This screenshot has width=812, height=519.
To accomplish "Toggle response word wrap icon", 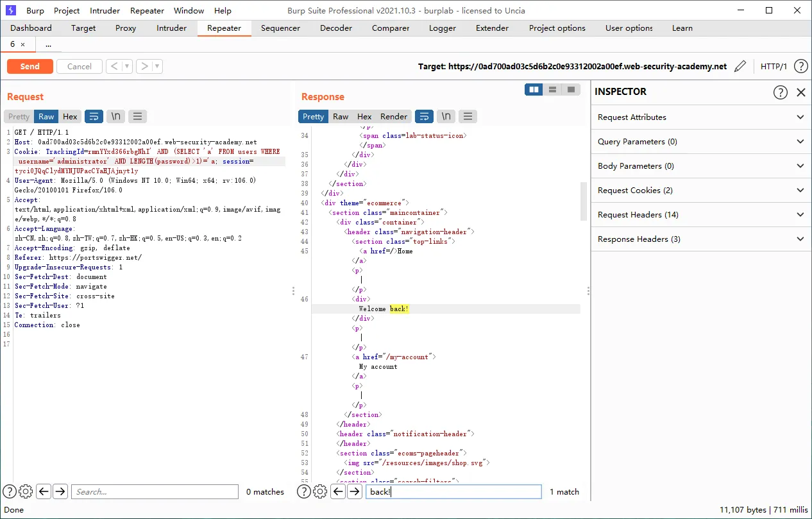I will pyautogui.click(x=425, y=116).
